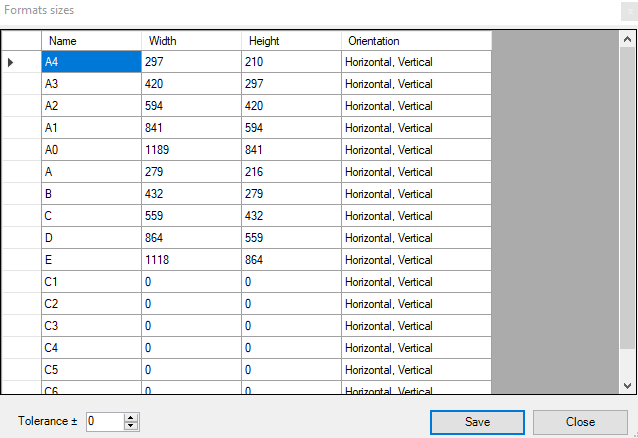Increase Tolerance with the up arrow
Screen dimensions: 638x438
click(x=130, y=417)
